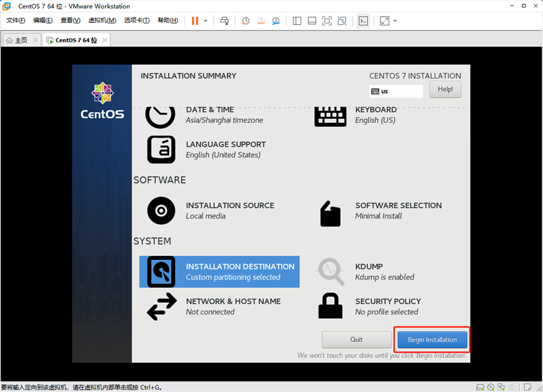543x392 pixels.
Task: Click the network adapter status icon
Action: point(501,387)
